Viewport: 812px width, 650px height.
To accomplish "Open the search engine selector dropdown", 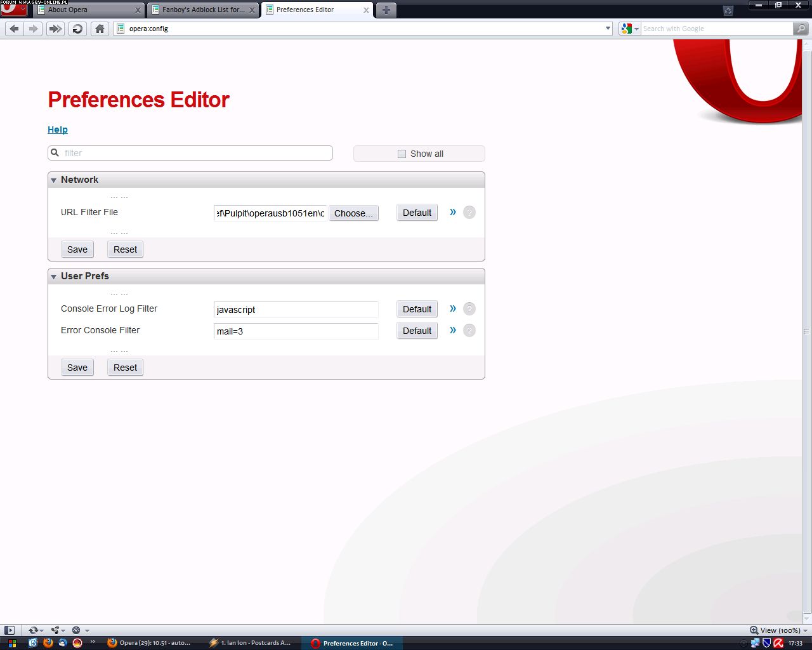I will [x=630, y=29].
